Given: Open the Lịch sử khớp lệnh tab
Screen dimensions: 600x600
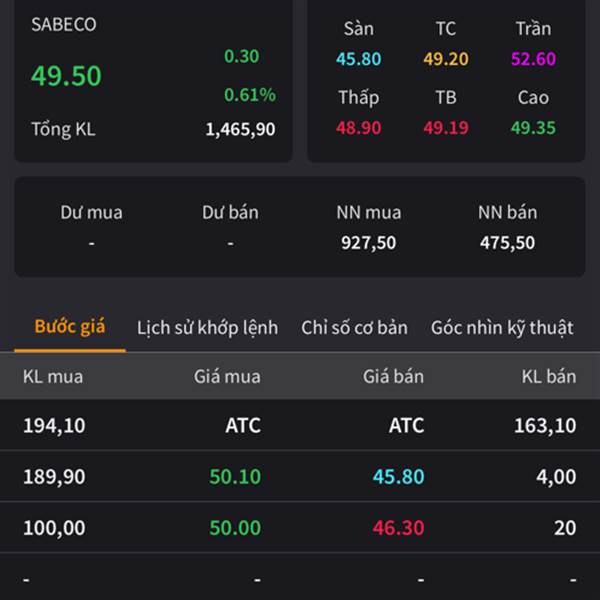Looking at the screenshot, I should click(x=207, y=328).
